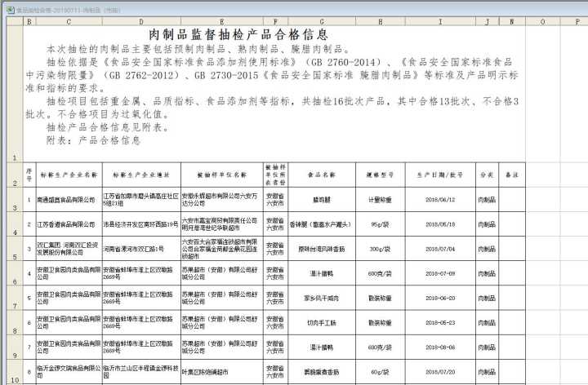Select column D header
The image size is (588, 385).
[141, 22]
